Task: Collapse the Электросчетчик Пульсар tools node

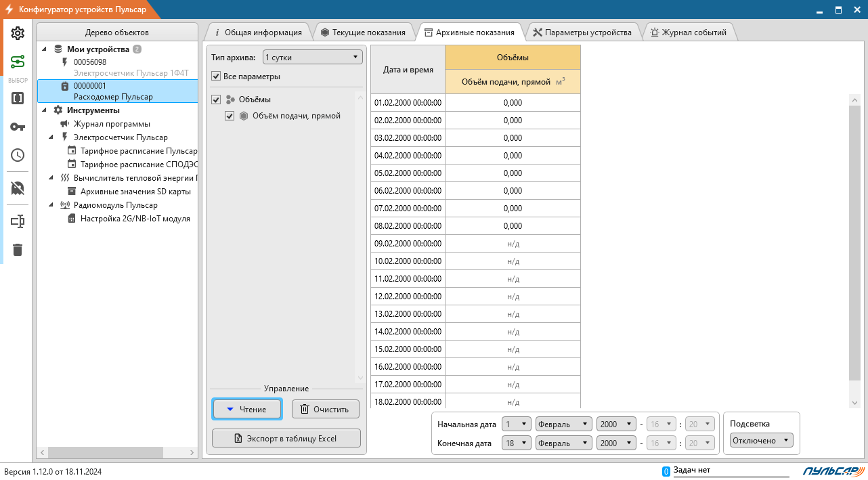Action: coord(52,137)
